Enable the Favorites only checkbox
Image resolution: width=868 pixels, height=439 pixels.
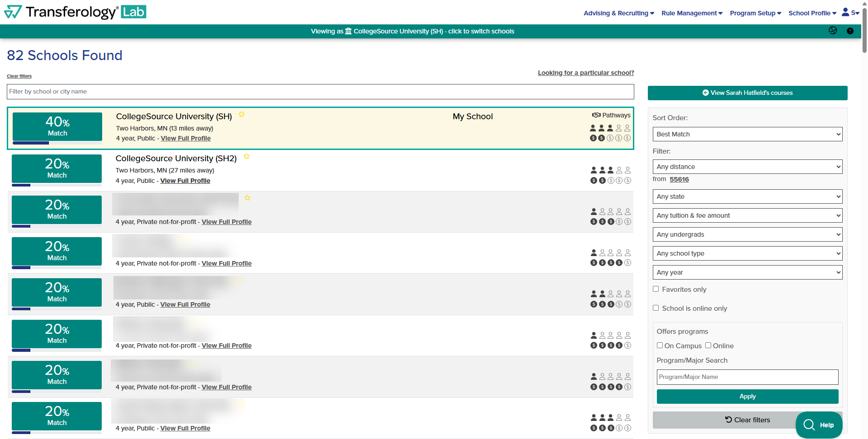coord(656,289)
